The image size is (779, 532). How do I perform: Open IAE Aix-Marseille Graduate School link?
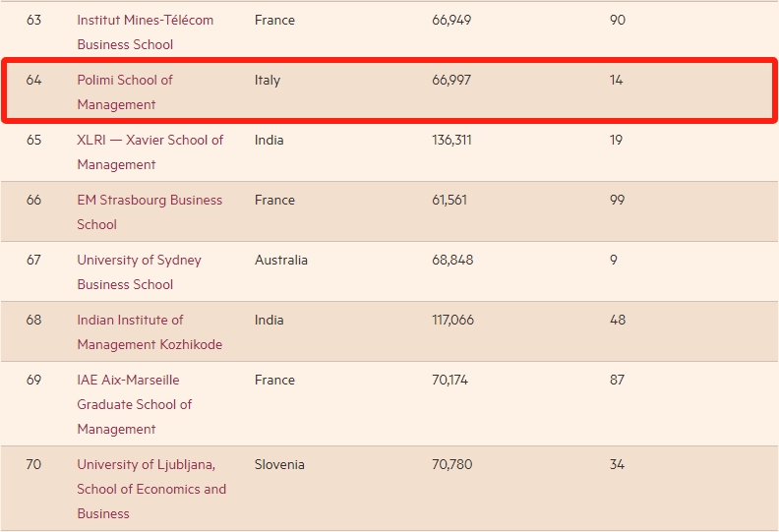134,404
